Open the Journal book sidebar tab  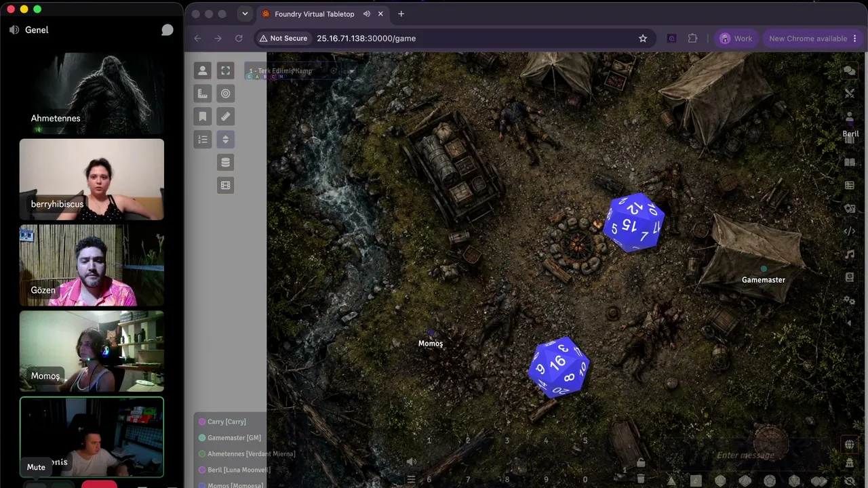[x=849, y=163]
